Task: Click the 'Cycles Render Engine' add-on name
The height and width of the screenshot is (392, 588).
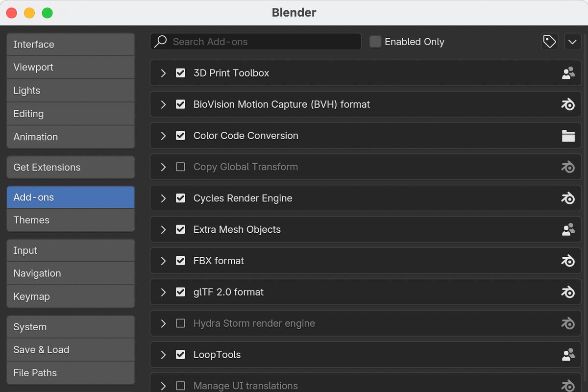Action: tap(243, 198)
